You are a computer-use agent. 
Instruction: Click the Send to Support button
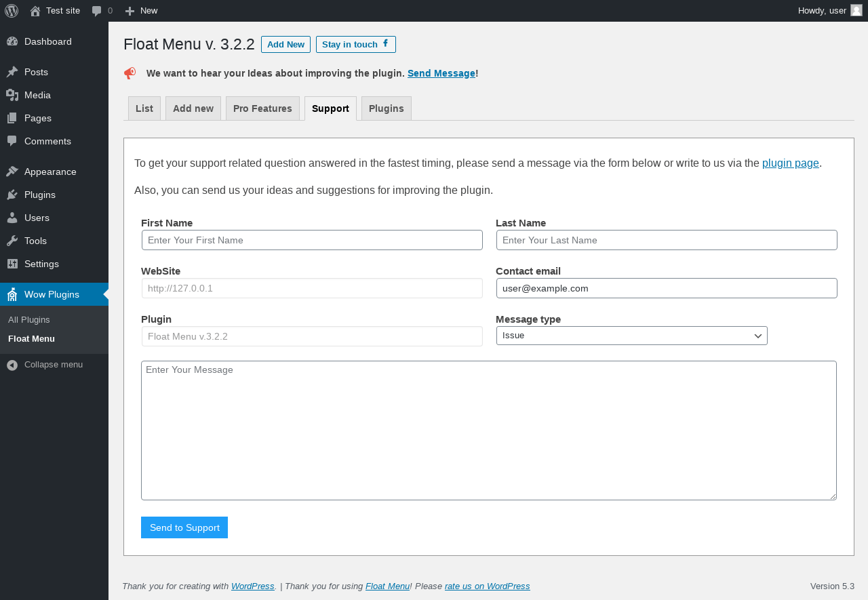point(184,527)
